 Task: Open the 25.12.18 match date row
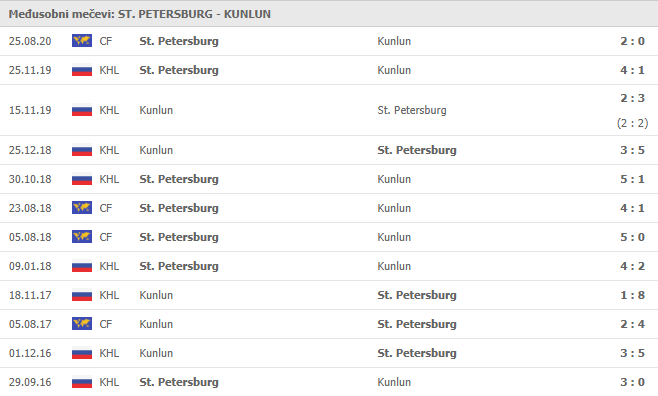point(329,150)
